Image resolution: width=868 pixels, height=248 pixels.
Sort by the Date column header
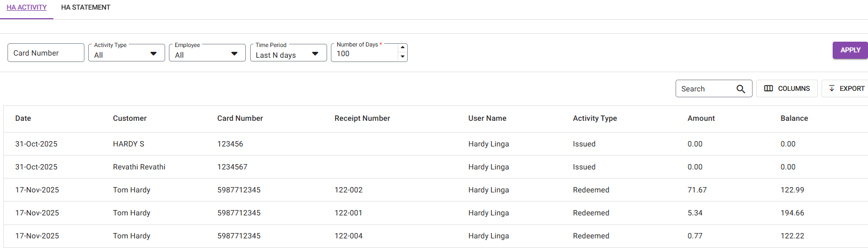pos(23,119)
